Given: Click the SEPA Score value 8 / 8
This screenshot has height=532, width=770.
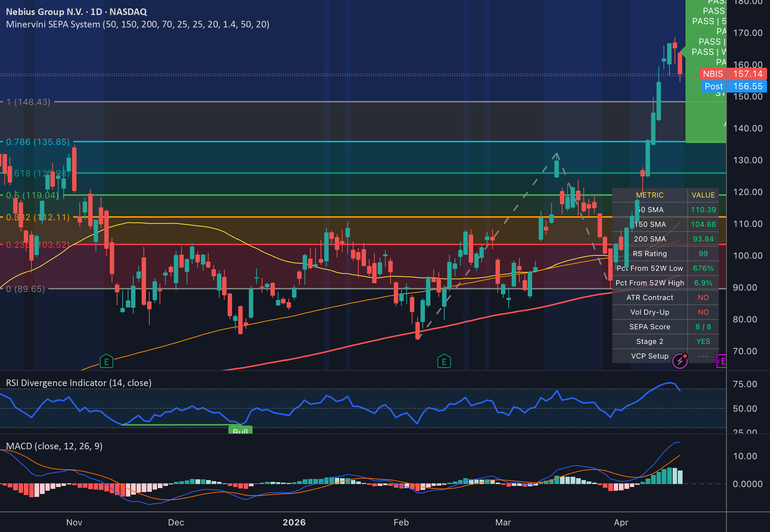Looking at the screenshot, I should coord(703,327).
